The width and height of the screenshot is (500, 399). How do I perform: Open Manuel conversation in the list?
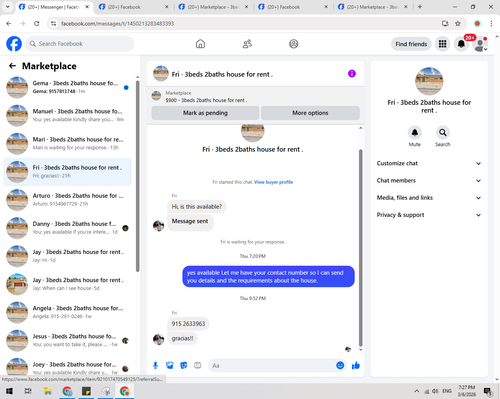68,115
